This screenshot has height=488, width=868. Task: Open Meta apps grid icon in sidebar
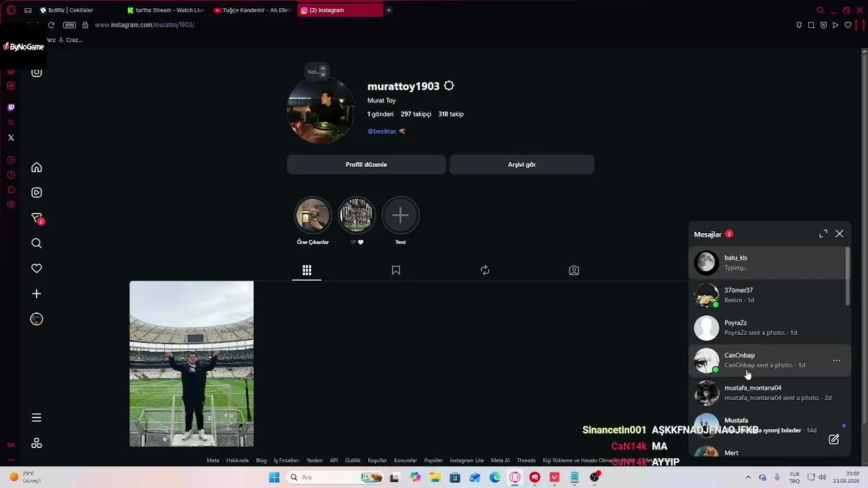point(37,443)
